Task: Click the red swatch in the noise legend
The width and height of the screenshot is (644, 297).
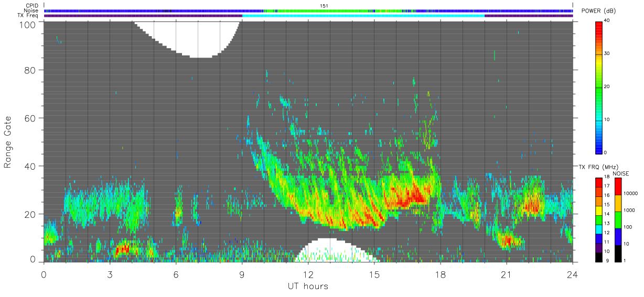Action: pyautogui.click(x=618, y=186)
